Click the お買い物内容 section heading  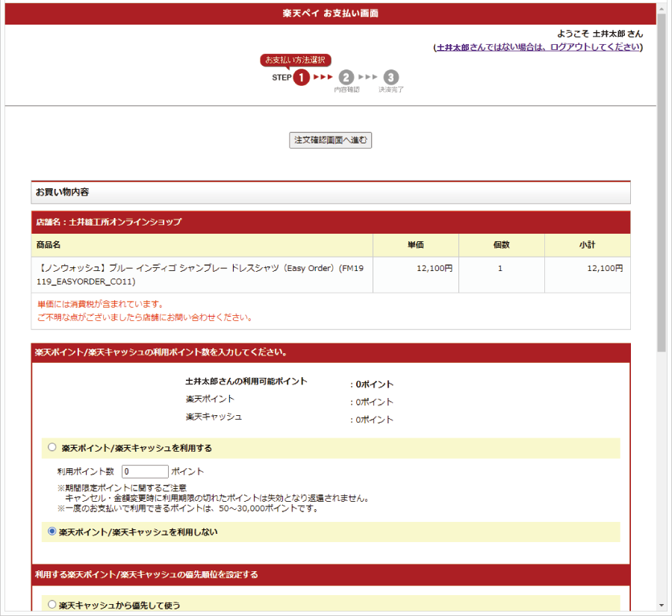pyautogui.click(x=331, y=192)
